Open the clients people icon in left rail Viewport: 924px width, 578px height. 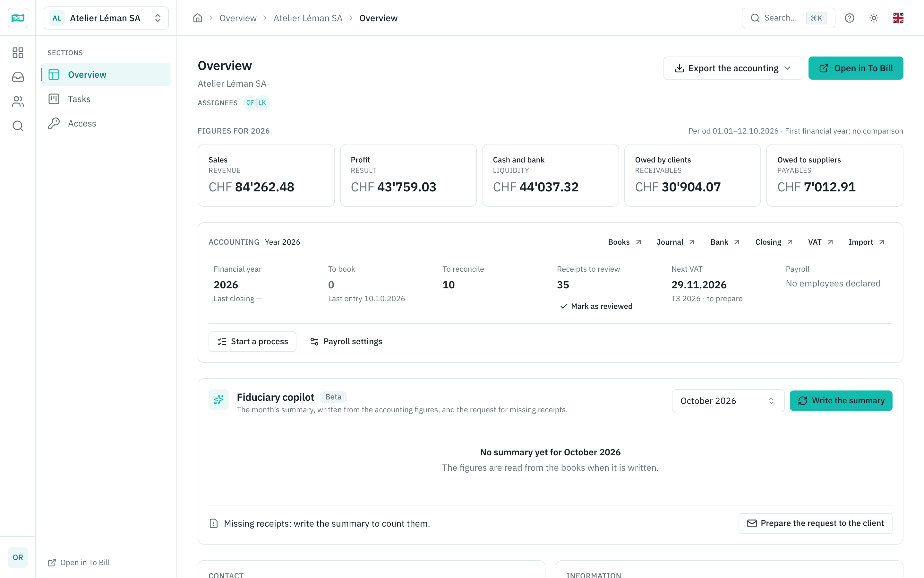tap(18, 101)
